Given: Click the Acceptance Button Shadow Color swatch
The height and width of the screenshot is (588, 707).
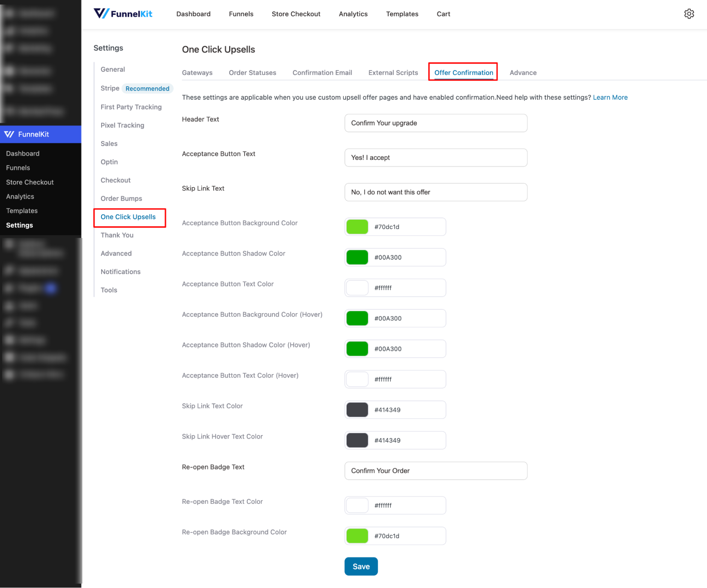Looking at the screenshot, I should click(x=357, y=257).
